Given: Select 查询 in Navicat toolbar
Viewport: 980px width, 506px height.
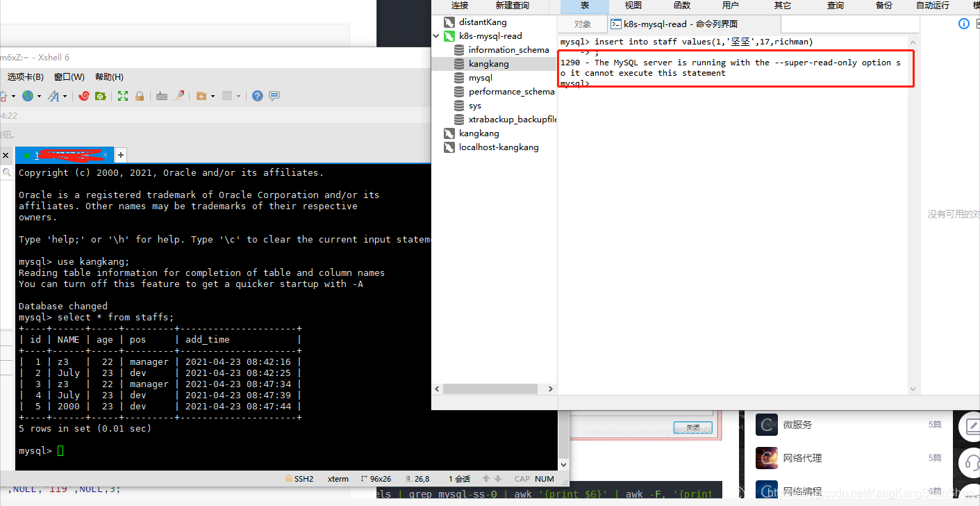Looking at the screenshot, I should pyautogui.click(x=836, y=6).
